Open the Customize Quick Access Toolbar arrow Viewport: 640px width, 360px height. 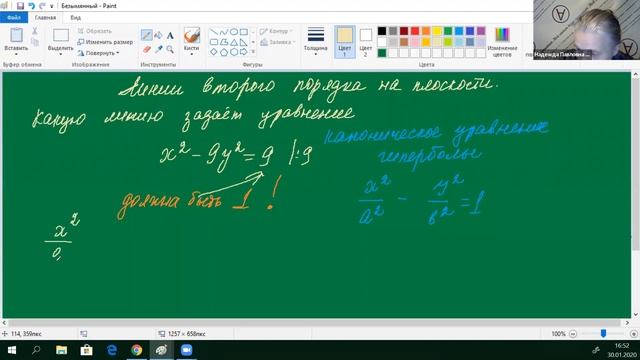51,6
